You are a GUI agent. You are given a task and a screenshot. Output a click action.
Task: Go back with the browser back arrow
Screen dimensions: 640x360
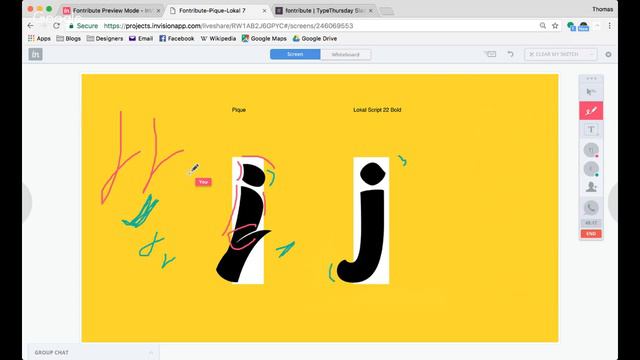click(31, 26)
